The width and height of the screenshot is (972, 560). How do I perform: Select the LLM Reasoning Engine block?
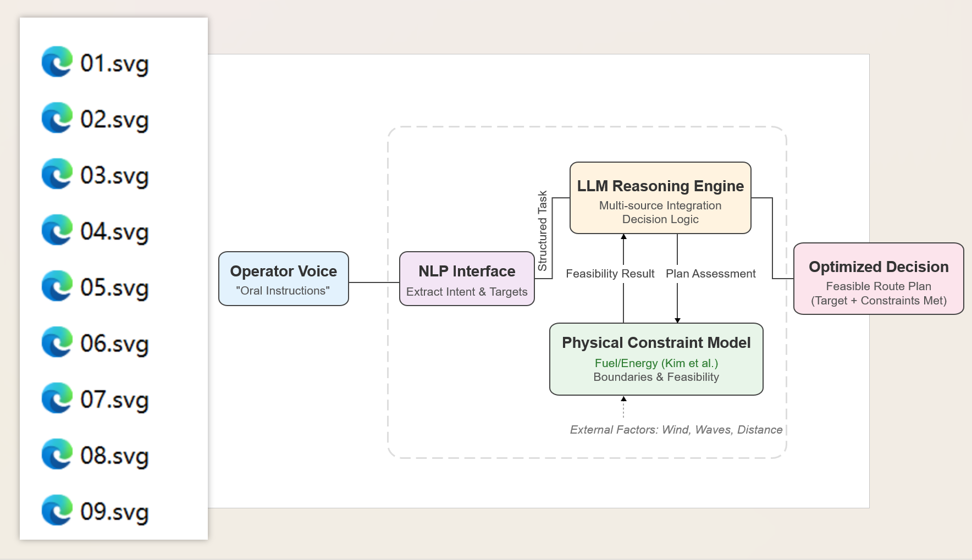tap(660, 198)
